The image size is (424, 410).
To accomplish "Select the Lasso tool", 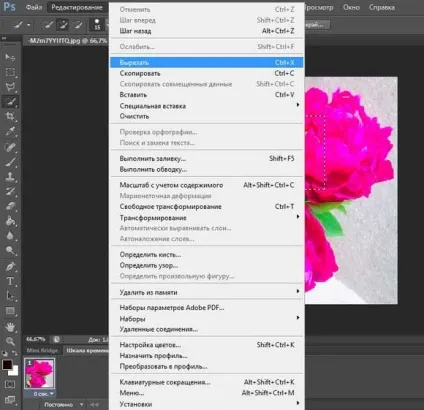I will [x=10, y=87].
